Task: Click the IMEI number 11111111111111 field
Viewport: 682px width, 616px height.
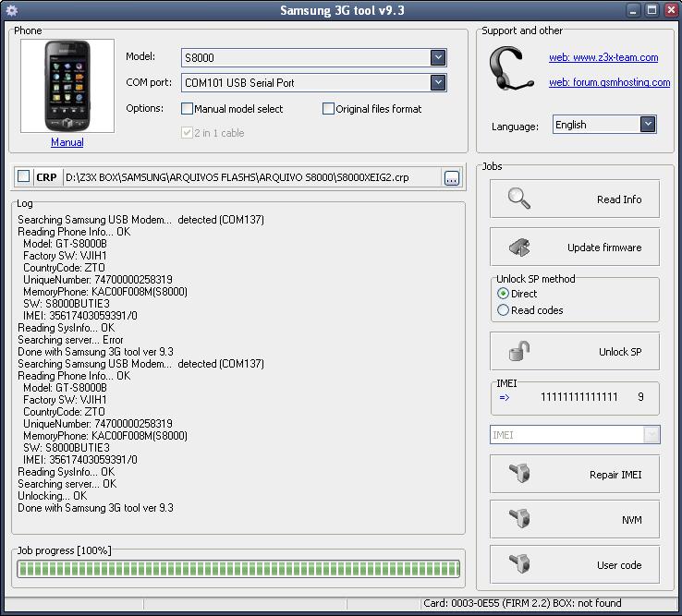Action: pos(578,397)
